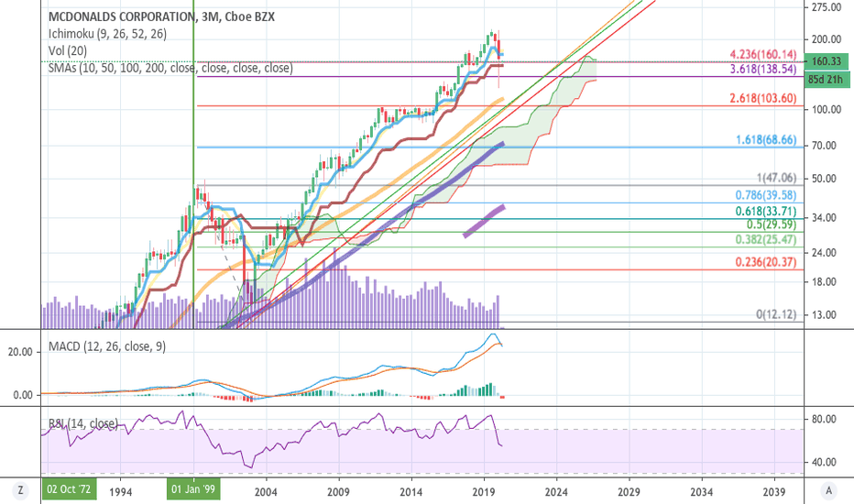This screenshot has width=854, height=504.
Task: Select the Vol (20) indicator label
Action: [x=68, y=50]
